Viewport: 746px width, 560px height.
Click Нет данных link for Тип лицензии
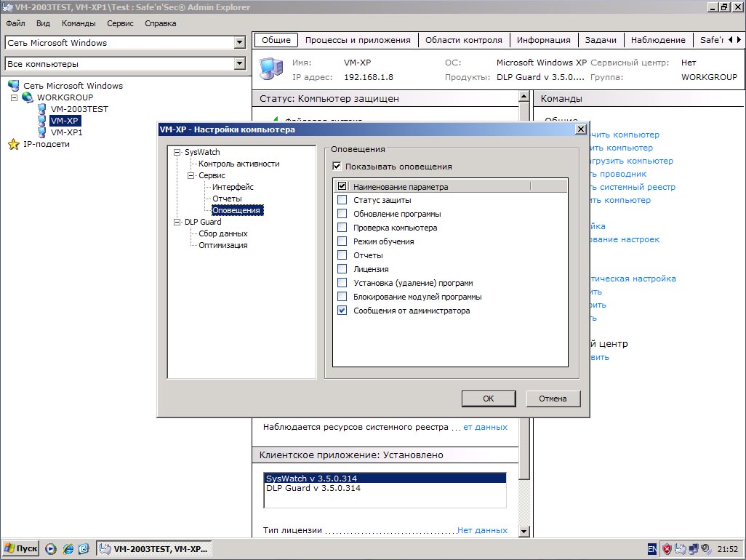tap(482, 530)
